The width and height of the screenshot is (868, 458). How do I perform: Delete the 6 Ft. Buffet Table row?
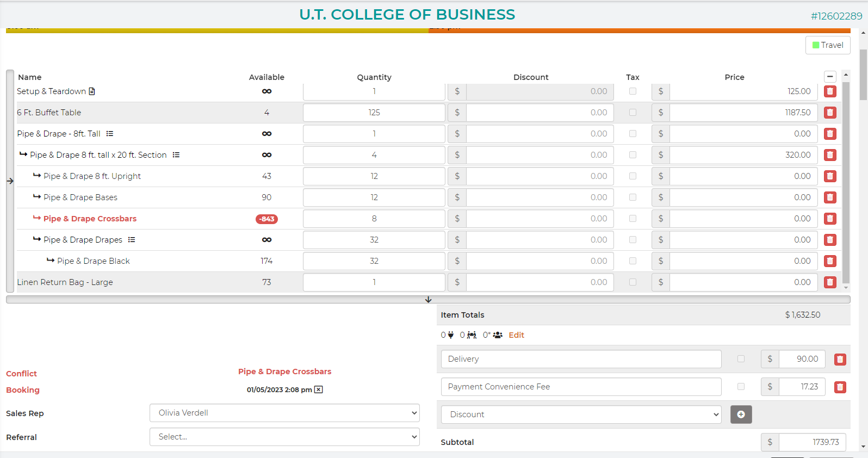tap(830, 113)
